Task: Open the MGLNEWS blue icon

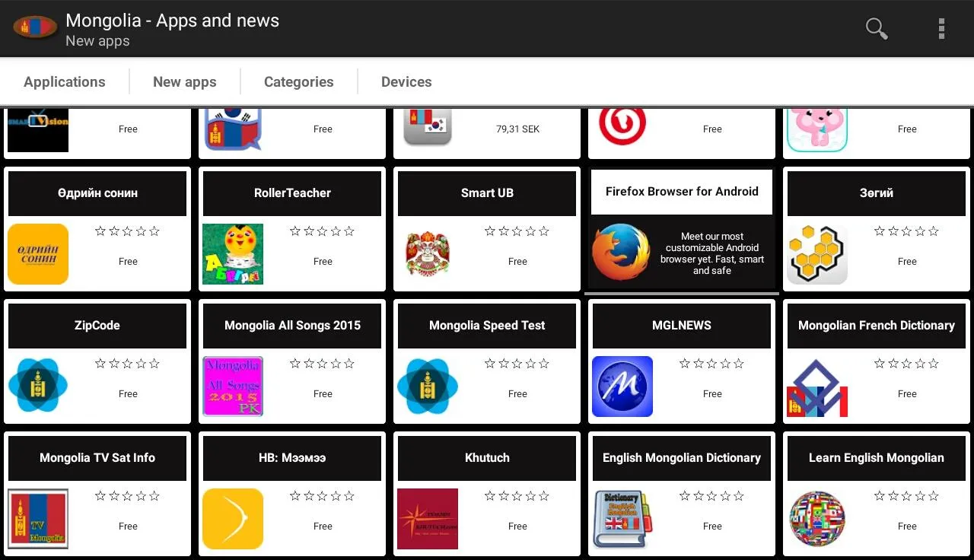Action: 622,387
